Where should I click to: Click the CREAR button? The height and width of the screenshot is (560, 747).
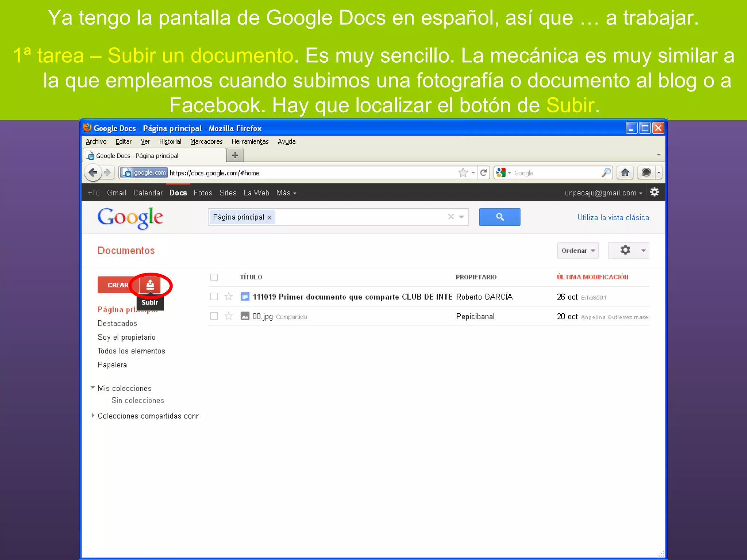118,285
